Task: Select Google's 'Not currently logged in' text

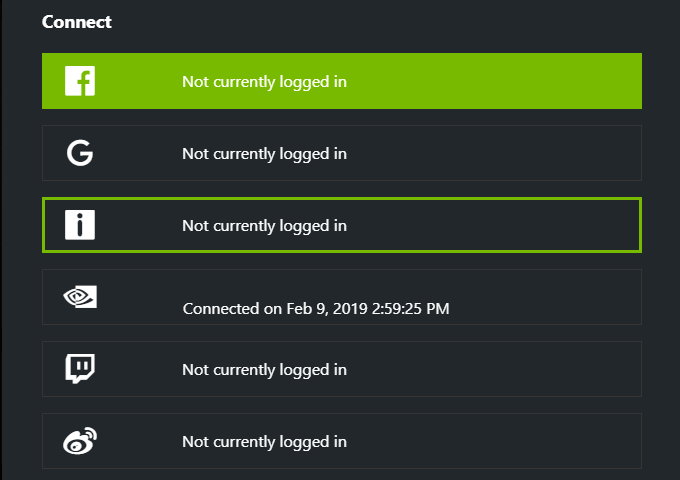Action: (264, 154)
